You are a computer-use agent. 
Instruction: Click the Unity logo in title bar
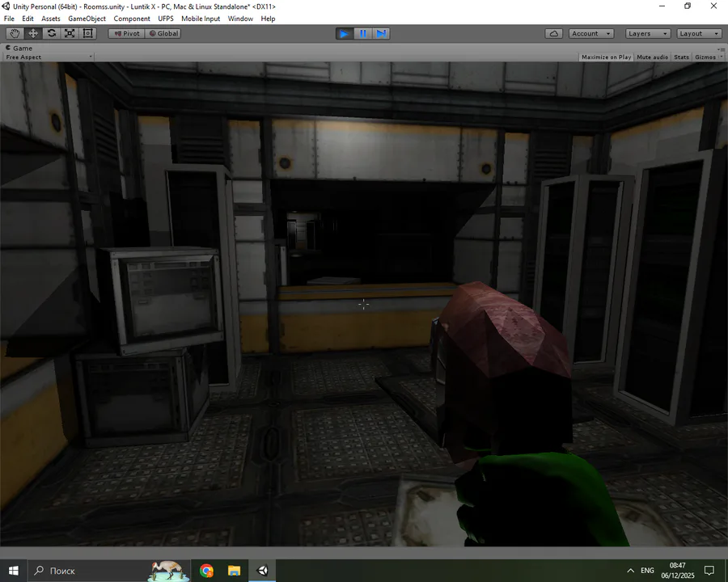(x=6, y=6)
